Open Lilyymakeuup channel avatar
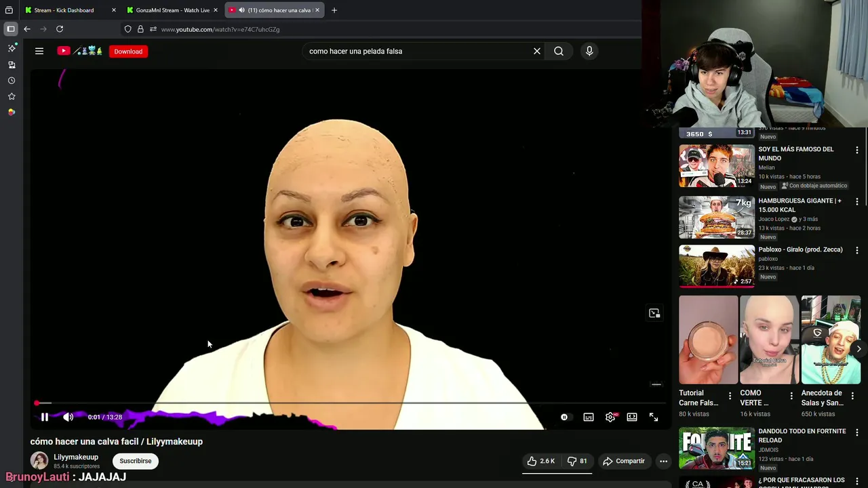 point(39,461)
